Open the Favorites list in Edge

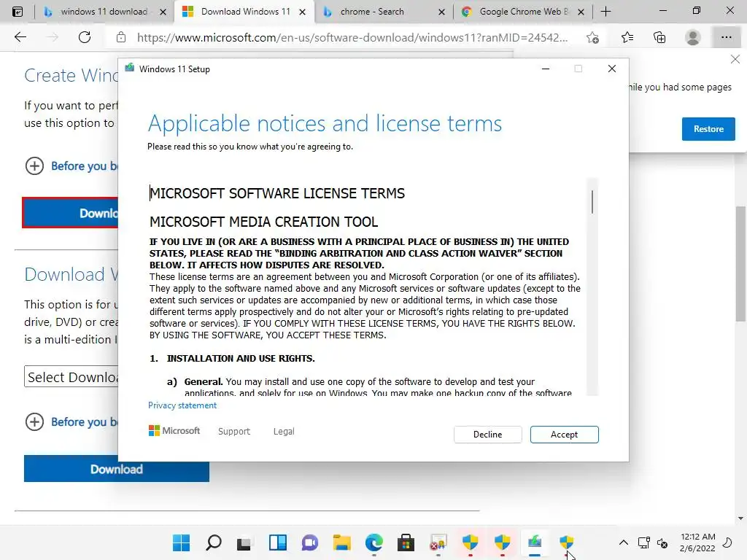[627, 37]
